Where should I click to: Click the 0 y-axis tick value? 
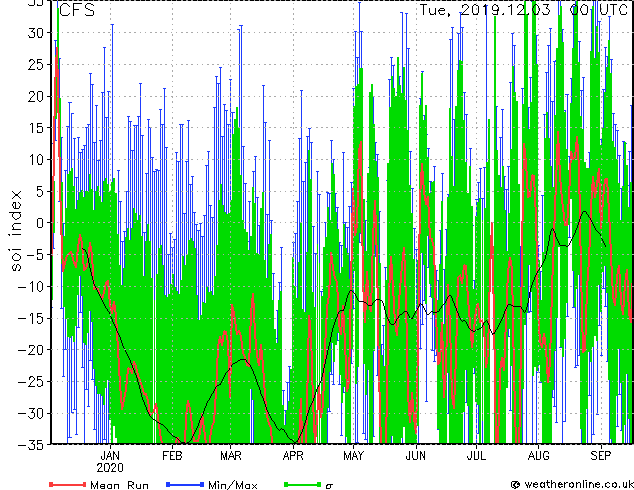[39, 223]
